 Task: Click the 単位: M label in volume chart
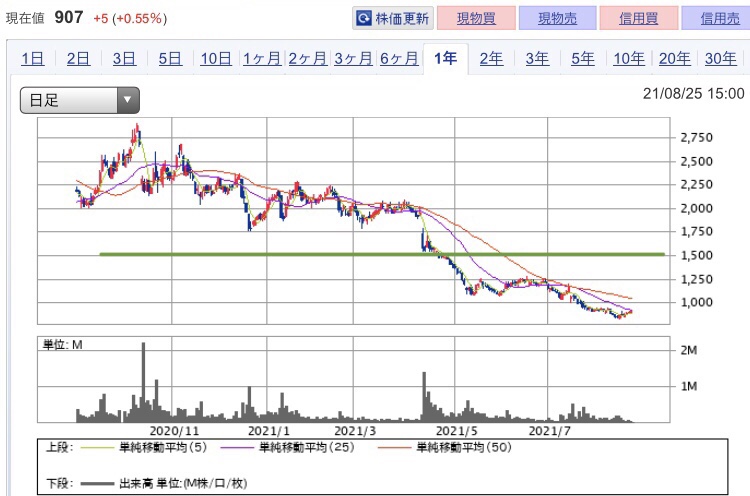click(63, 345)
